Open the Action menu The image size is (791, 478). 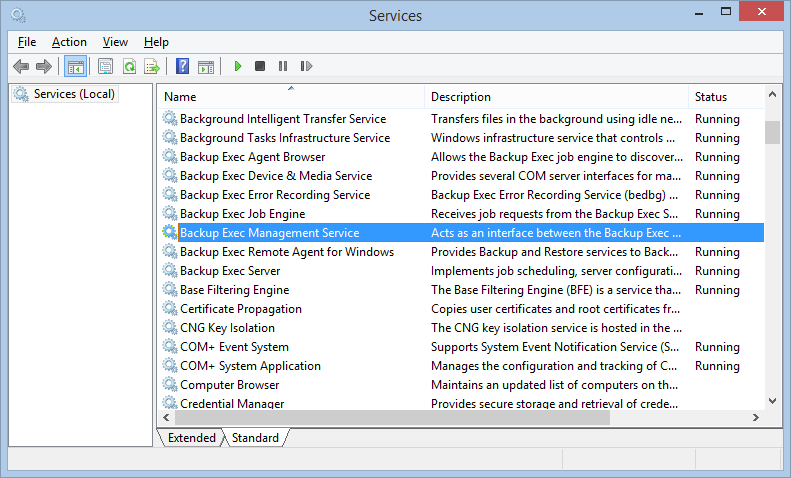click(69, 42)
